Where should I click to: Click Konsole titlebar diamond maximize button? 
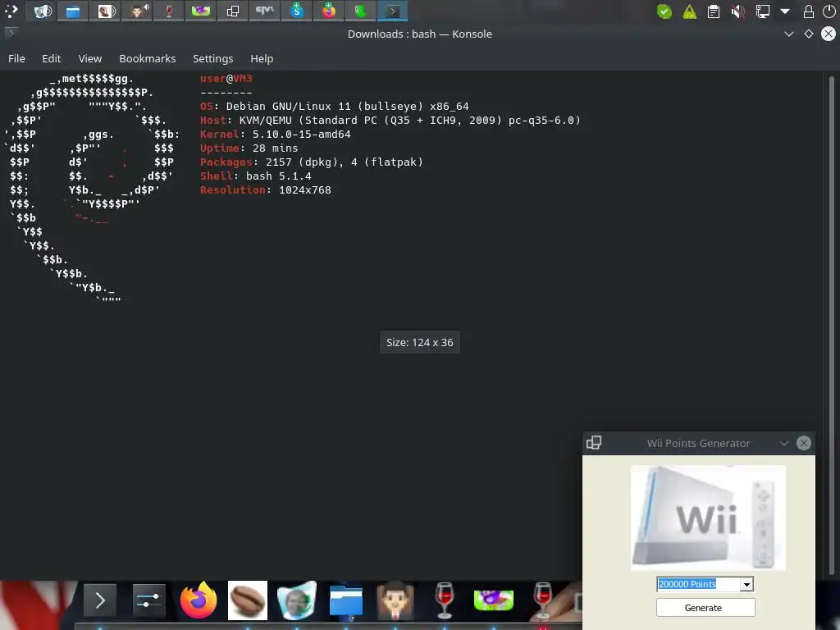point(808,34)
